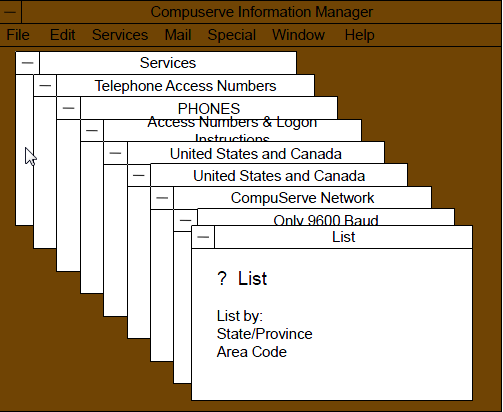This screenshot has width=503, height=412.
Task: Choose State/Province in the List window
Action: point(264,334)
